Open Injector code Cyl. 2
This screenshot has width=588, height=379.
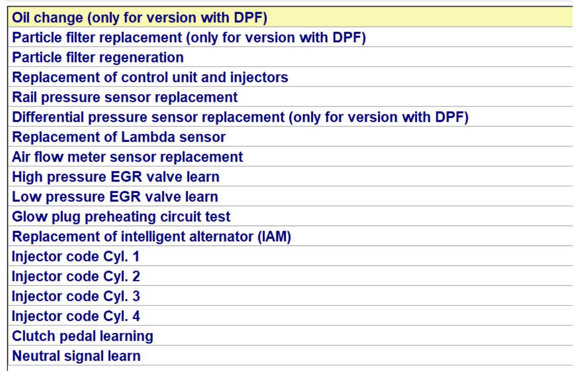pos(290,276)
